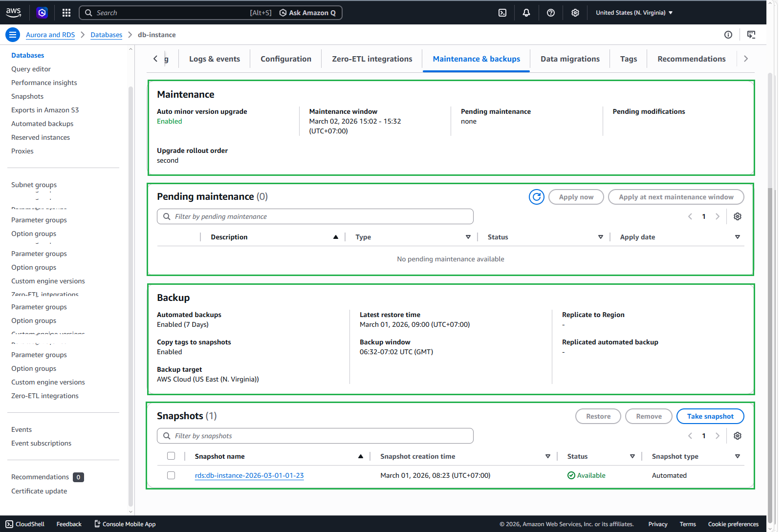Toggle the side navigation hamburger menu
This screenshot has height=532, width=782.
[13, 35]
